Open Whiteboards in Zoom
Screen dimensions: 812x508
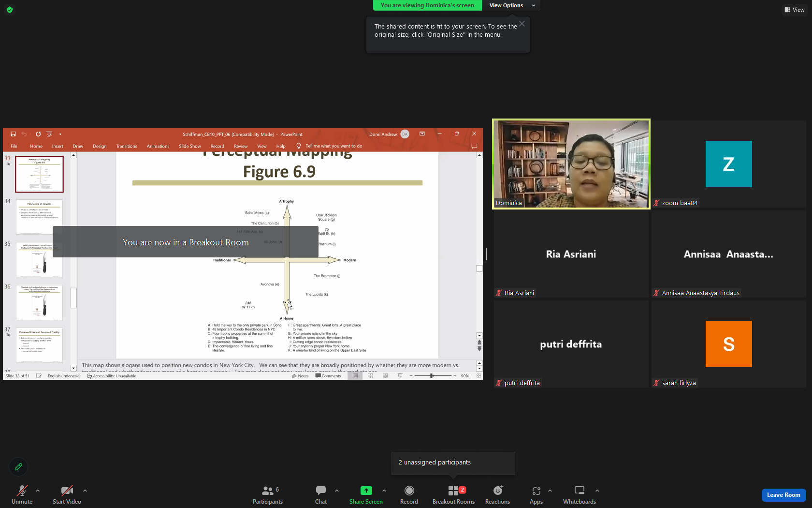pyautogui.click(x=580, y=494)
